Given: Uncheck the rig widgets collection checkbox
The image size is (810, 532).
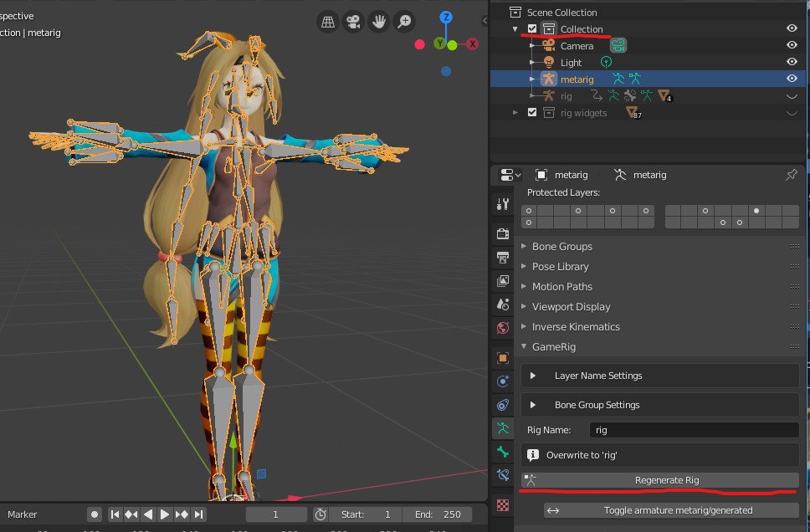Looking at the screenshot, I should click(532, 112).
